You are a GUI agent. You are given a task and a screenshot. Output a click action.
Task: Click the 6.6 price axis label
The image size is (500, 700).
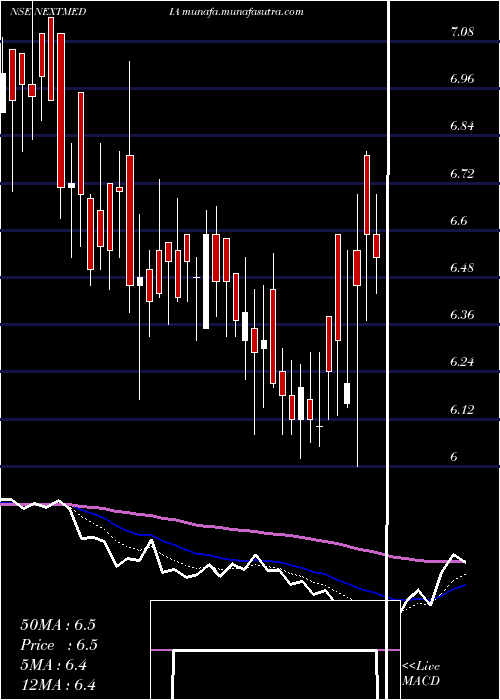460,220
